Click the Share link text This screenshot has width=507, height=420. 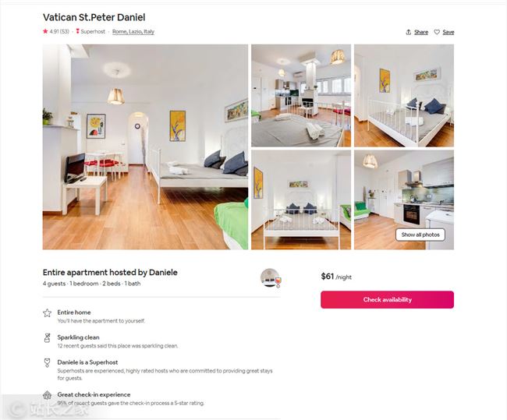[x=421, y=32]
